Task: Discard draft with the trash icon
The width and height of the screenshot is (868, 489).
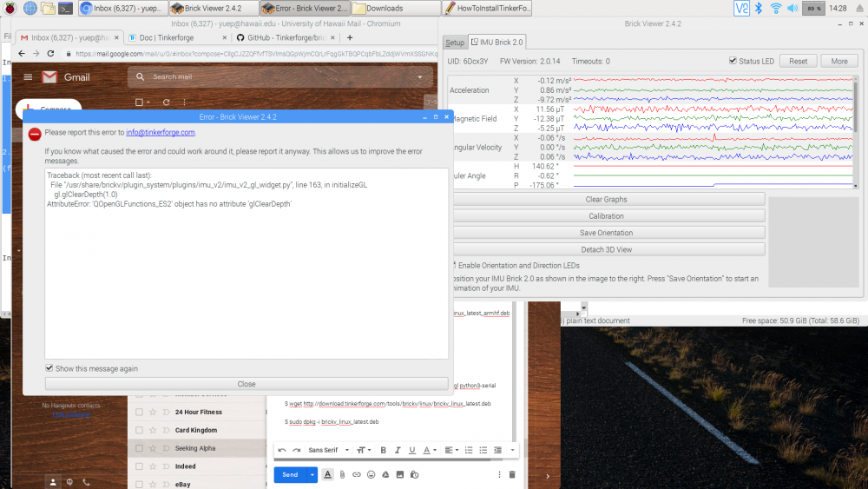Action: [512, 475]
